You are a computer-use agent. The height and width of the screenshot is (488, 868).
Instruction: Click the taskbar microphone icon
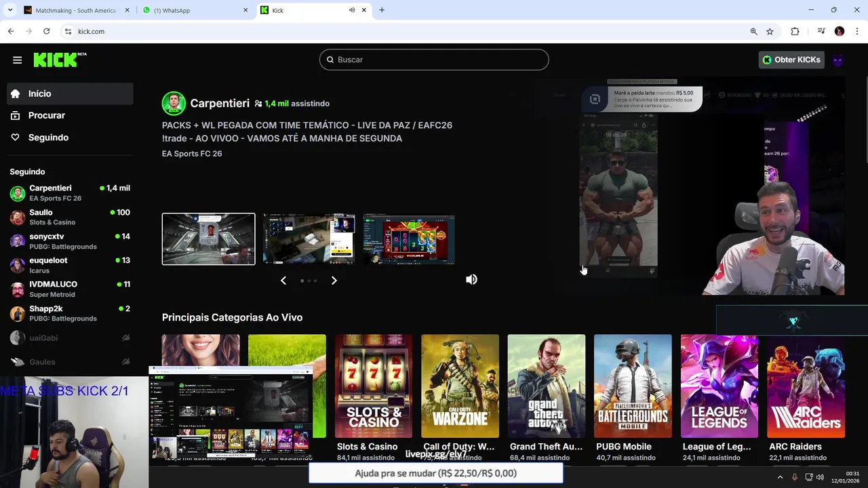click(795, 477)
